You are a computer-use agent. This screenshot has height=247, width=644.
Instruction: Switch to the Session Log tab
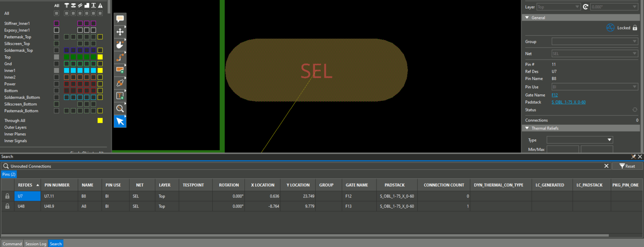[36, 244]
